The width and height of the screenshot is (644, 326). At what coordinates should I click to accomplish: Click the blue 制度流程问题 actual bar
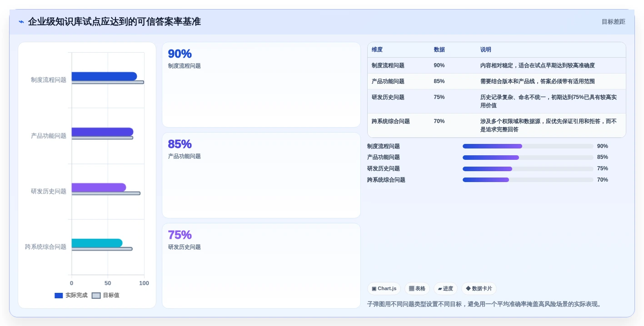coord(104,76)
